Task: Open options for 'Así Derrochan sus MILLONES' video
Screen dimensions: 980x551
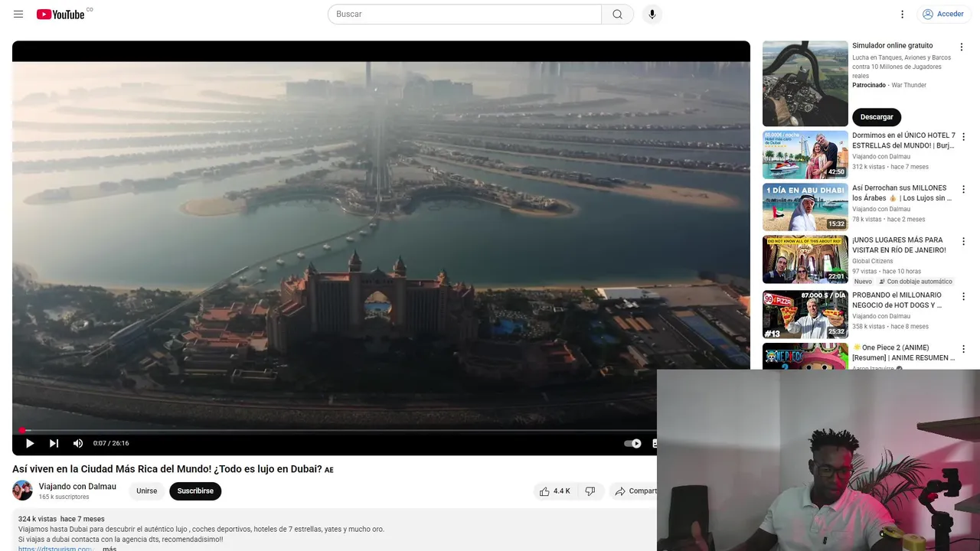Action: tap(963, 189)
